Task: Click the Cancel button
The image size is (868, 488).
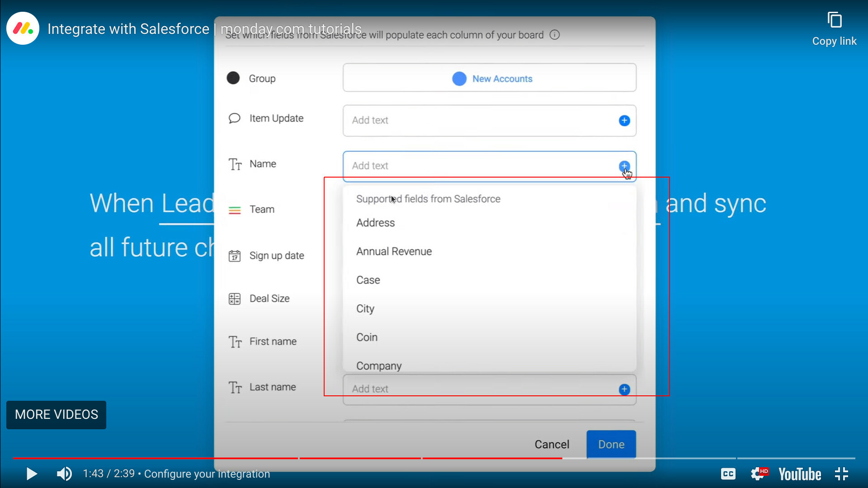Action: click(552, 445)
